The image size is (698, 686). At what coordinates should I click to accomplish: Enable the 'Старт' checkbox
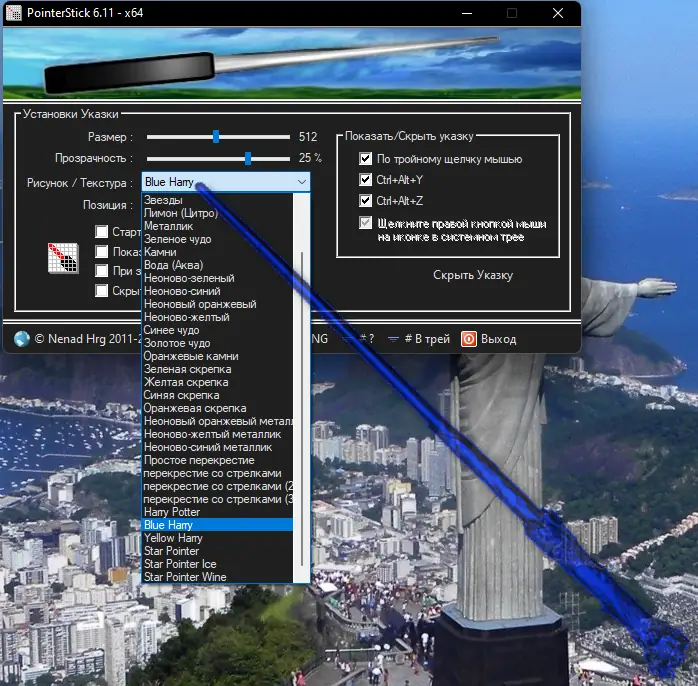click(101, 231)
